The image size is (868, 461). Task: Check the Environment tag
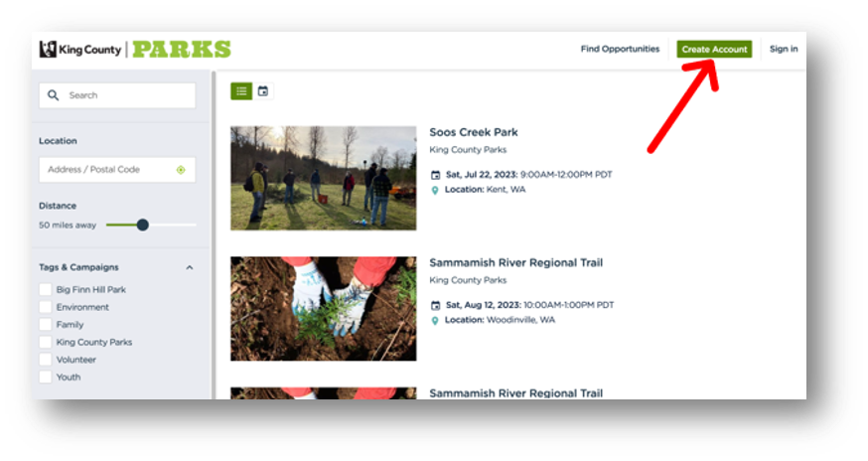pyautogui.click(x=46, y=307)
